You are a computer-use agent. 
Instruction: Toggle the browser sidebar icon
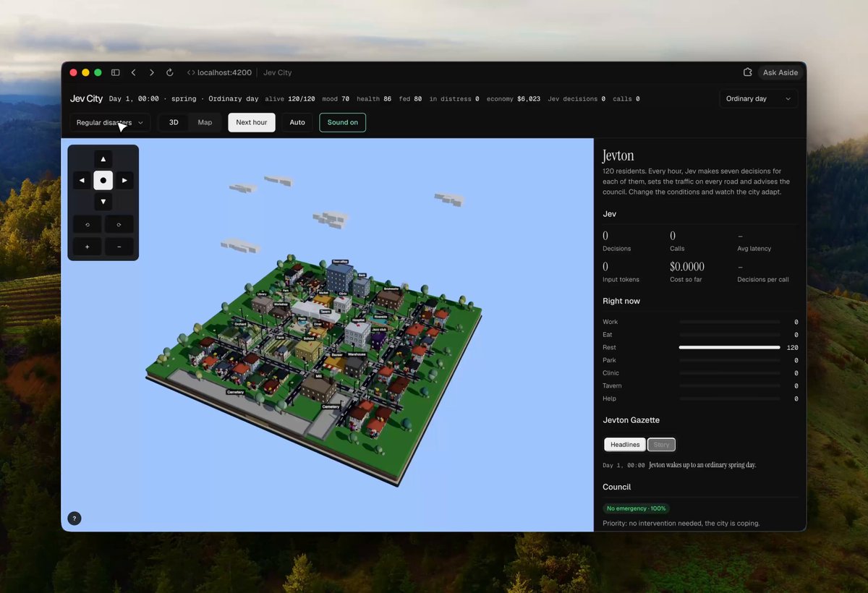(115, 72)
